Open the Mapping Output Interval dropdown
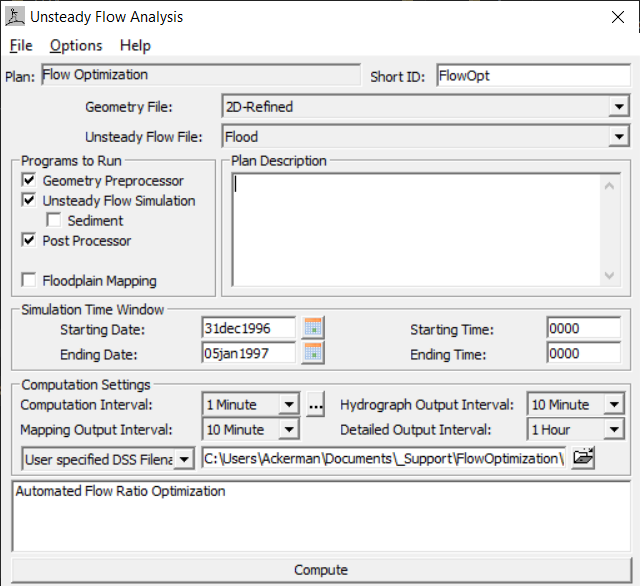The image size is (640, 586). click(x=288, y=430)
